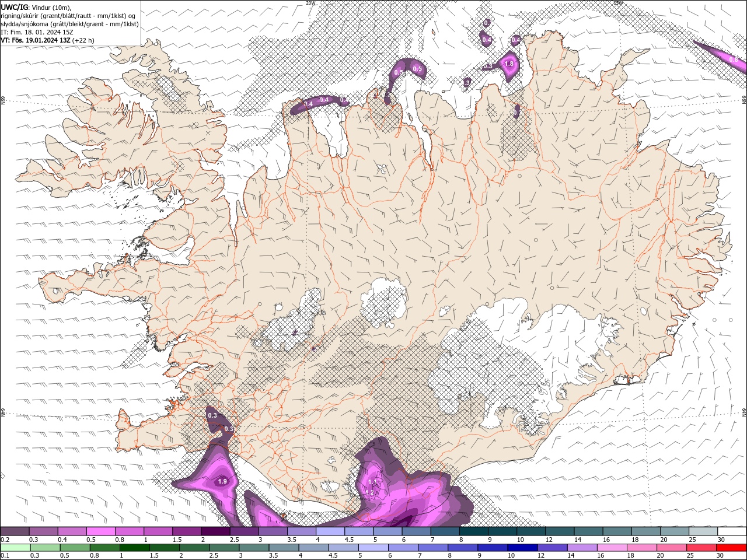Click the 1.8 precipitation value off the north coast
Screen dimensions: 747x560
pyautogui.click(x=509, y=64)
